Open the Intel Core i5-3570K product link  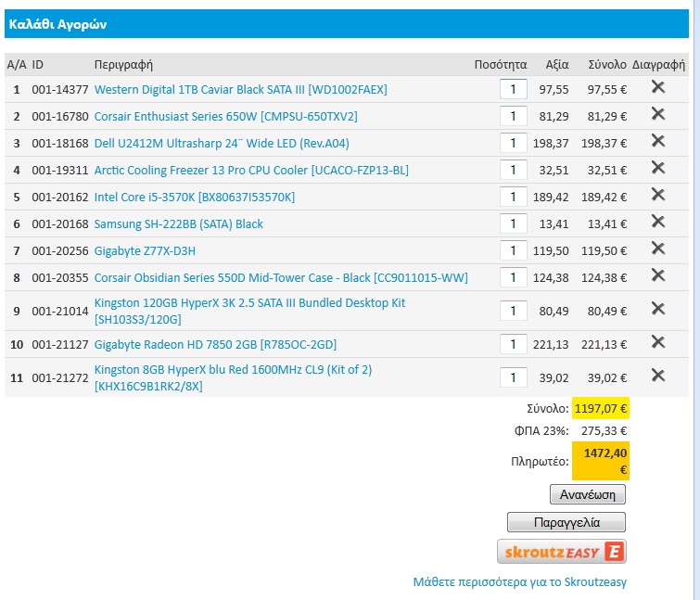click(195, 197)
